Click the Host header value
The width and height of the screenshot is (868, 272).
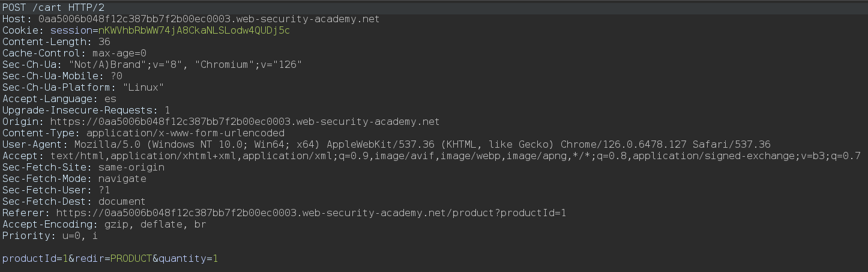point(212,19)
